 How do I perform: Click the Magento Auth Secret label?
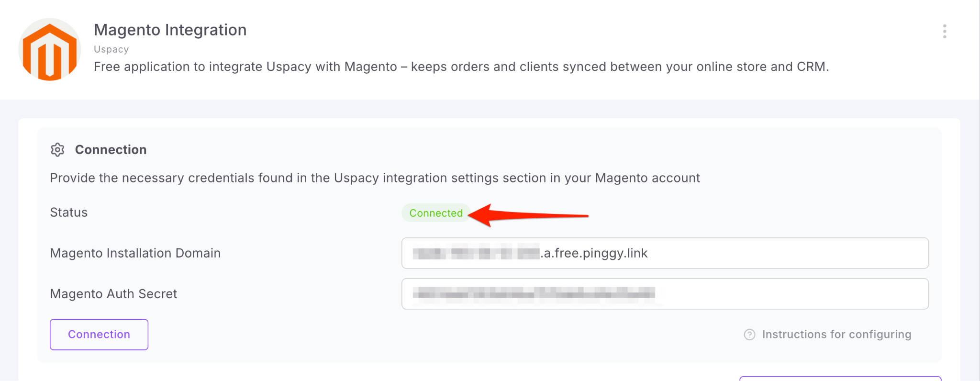(x=113, y=294)
